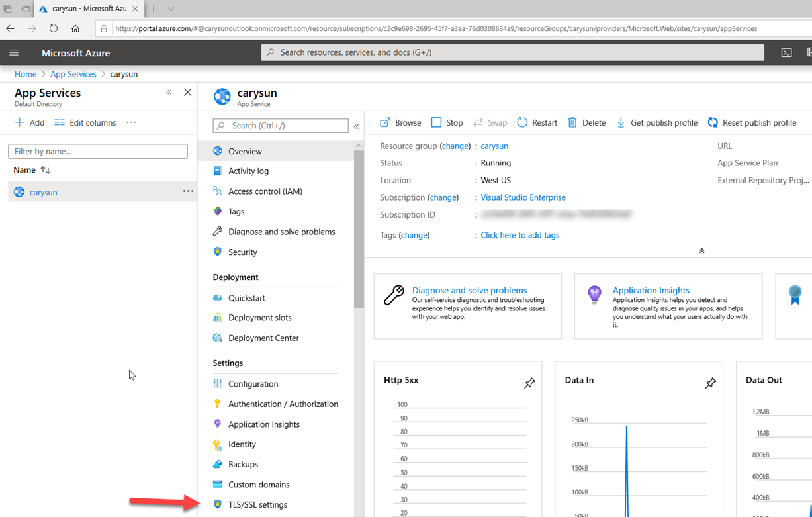This screenshot has width=812, height=517.
Task: Click the browser Back arrow
Action: click(x=10, y=28)
